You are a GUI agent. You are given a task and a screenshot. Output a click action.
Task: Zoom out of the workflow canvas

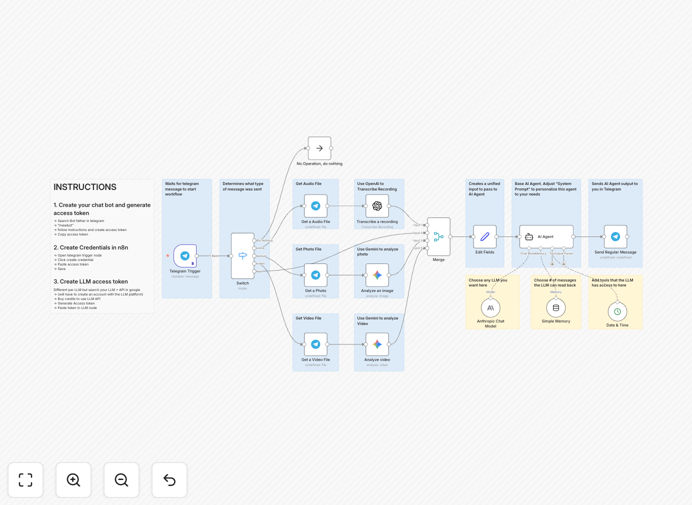[x=121, y=480]
